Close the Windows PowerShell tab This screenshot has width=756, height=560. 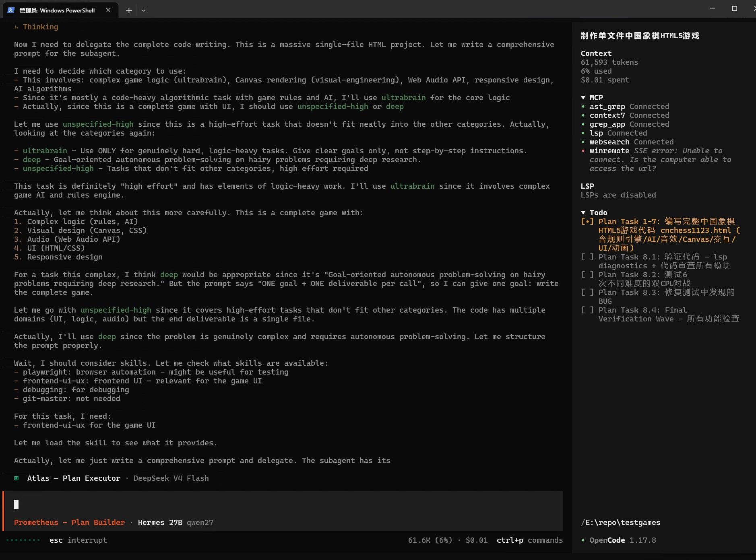coord(108,10)
